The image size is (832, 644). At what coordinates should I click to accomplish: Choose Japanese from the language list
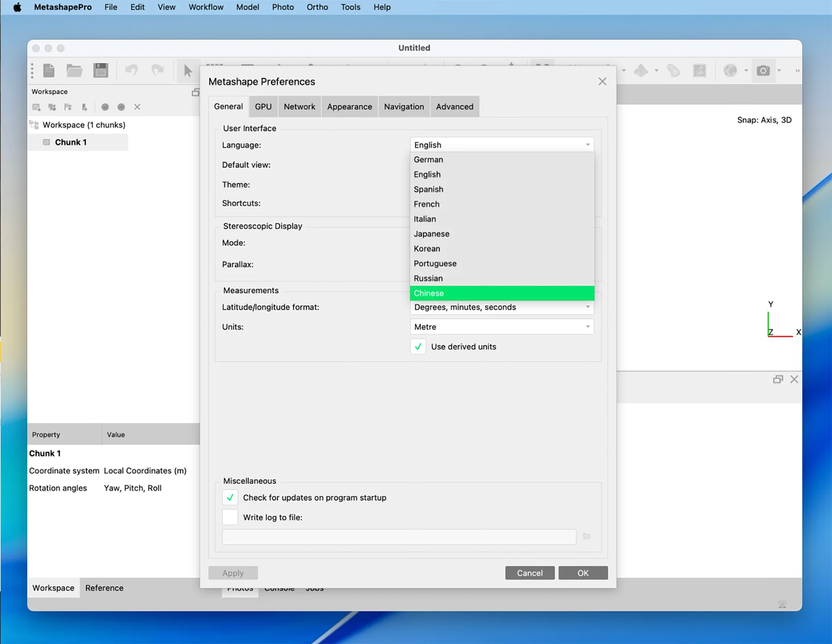coord(431,234)
